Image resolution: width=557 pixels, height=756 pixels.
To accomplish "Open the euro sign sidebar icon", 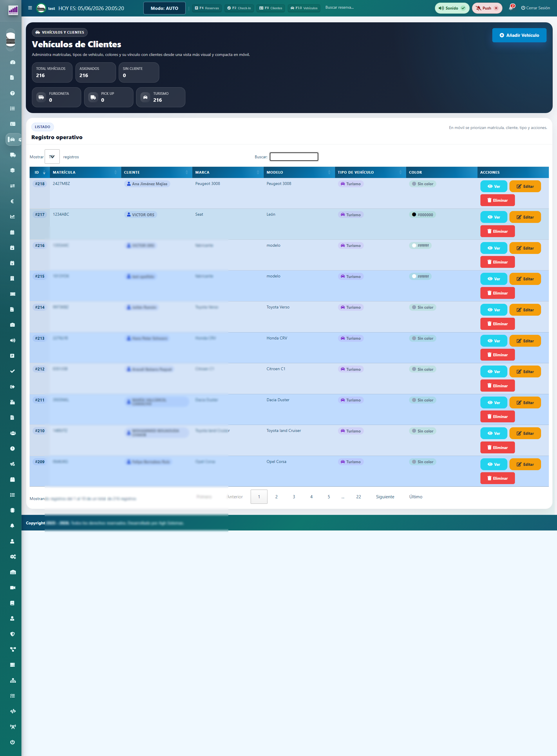I will [x=12, y=201].
